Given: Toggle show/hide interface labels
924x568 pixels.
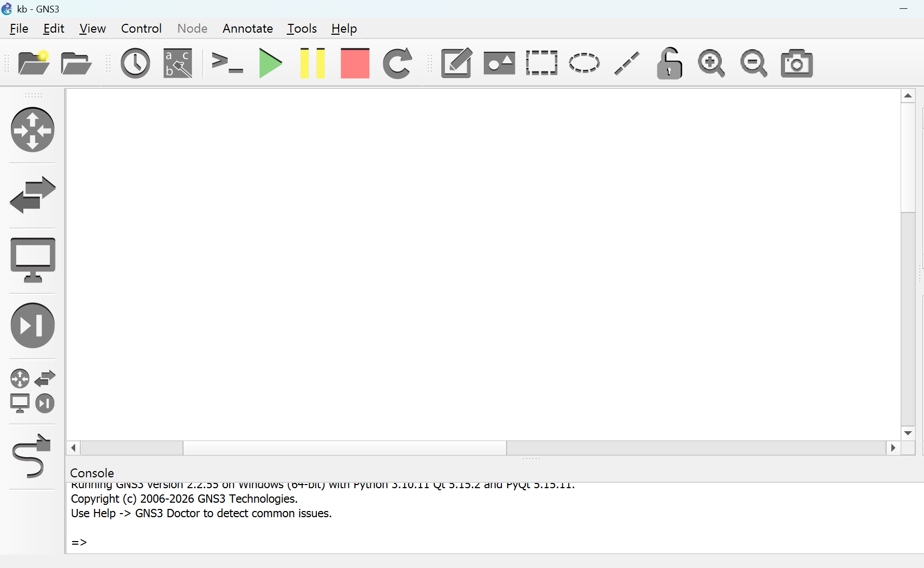Looking at the screenshot, I should pos(178,63).
